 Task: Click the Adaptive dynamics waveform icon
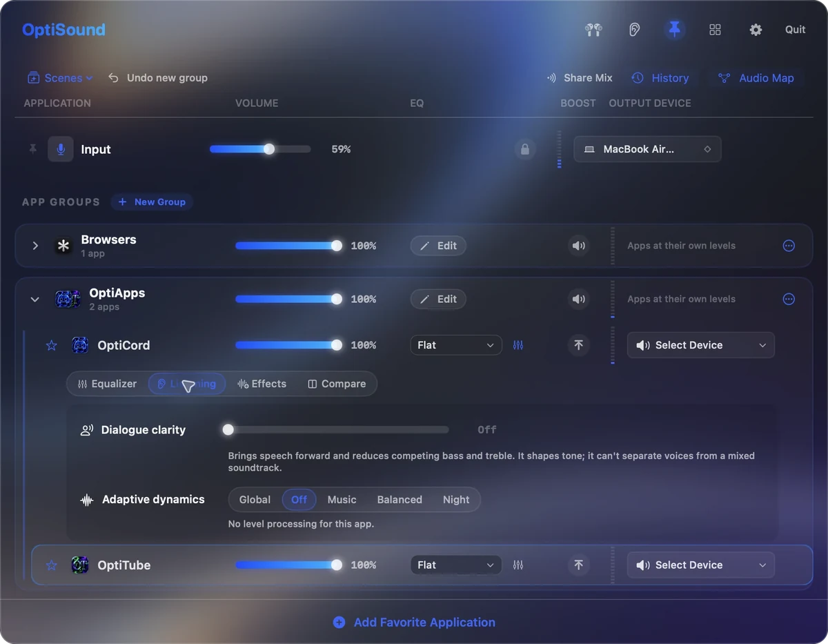tap(87, 500)
